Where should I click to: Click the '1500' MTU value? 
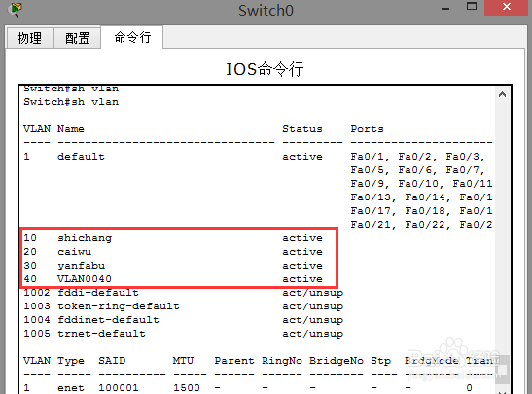187,387
